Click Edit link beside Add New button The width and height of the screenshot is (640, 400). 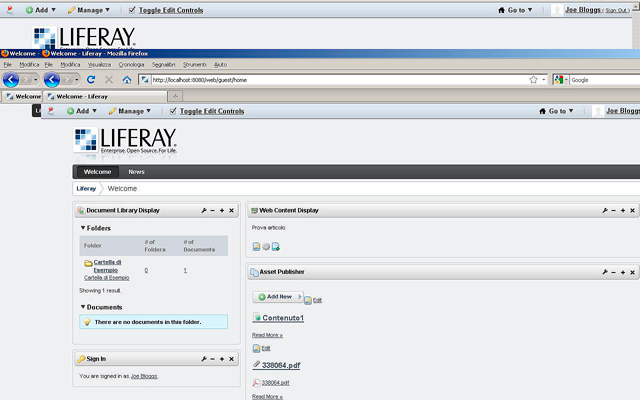317,300
